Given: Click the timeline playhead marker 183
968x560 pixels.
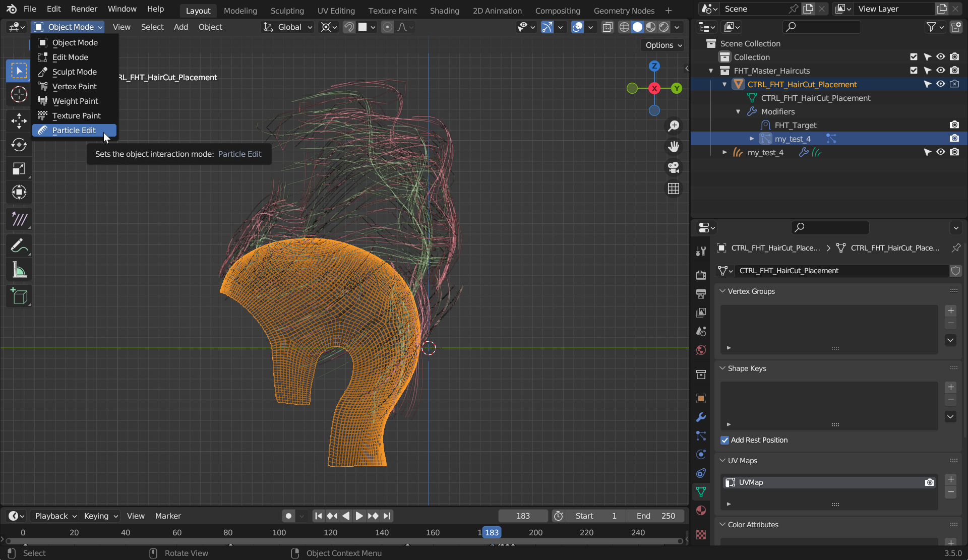Looking at the screenshot, I should pyautogui.click(x=492, y=532).
